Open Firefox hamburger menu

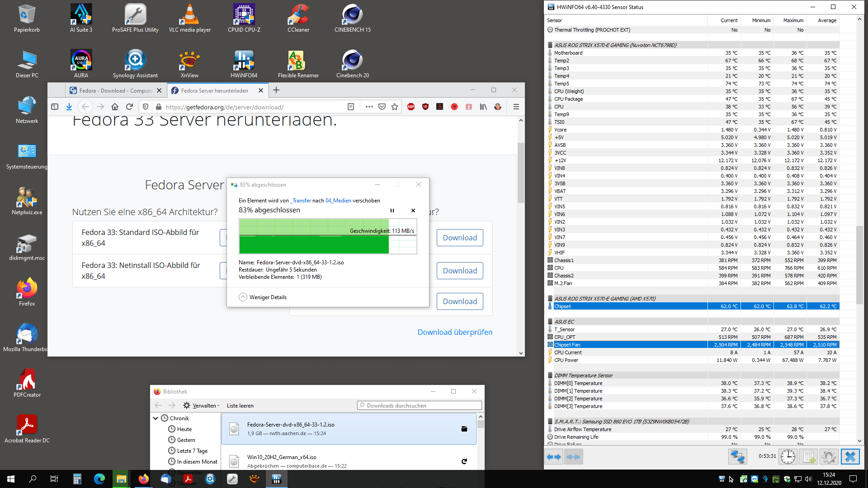click(516, 107)
